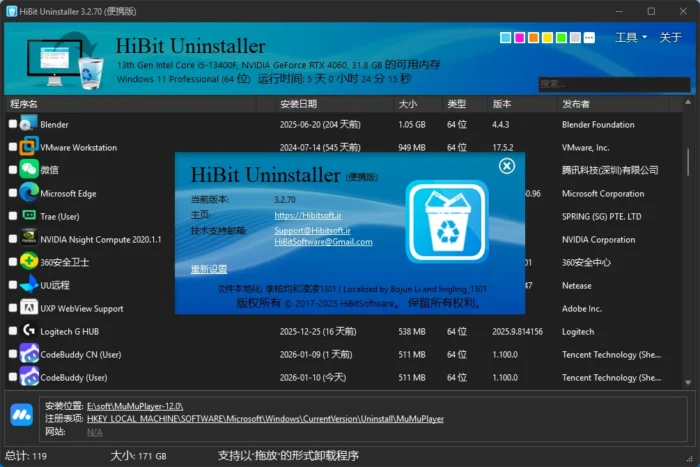Screen dimensions: 700x467
Task: Close the About dialog with X button
Action: tap(507, 166)
